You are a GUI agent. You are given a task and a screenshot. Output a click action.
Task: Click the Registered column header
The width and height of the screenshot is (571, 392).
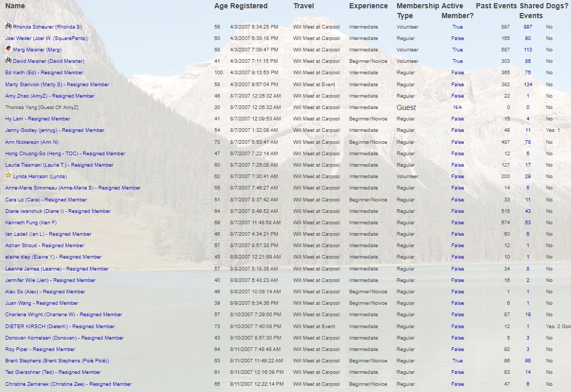click(x=249, y=6)
